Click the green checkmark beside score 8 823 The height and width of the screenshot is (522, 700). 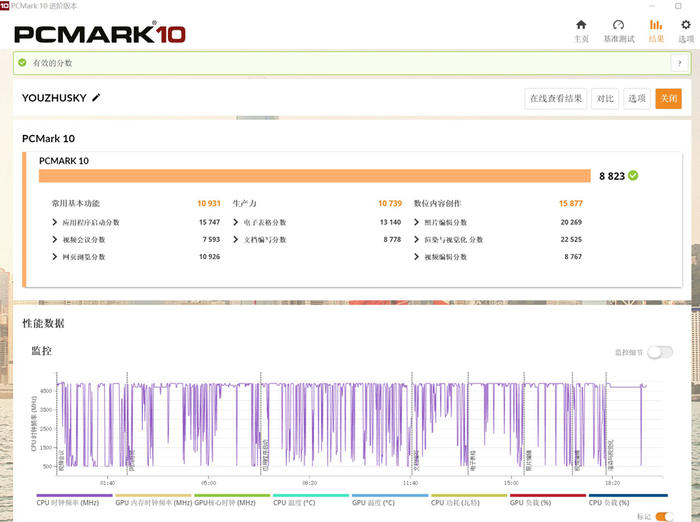pos(633,176)
